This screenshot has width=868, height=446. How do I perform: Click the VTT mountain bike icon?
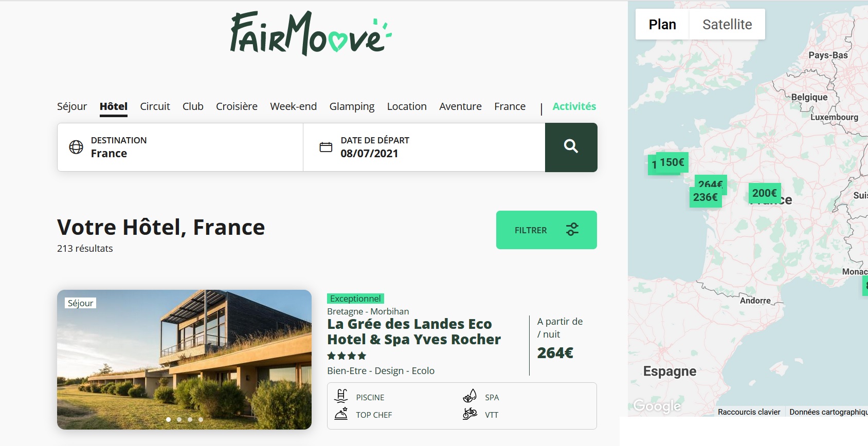coord(469,414)
